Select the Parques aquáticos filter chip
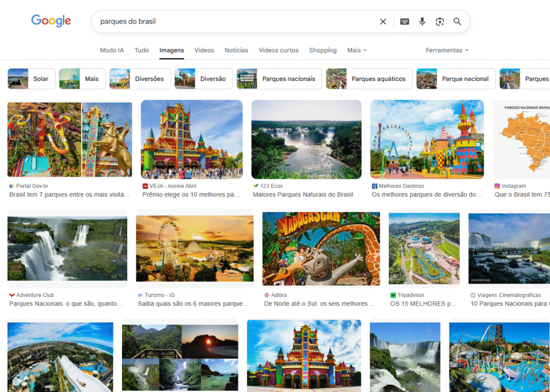The width and height of the screenshot is (550, 392). (369, 78)
